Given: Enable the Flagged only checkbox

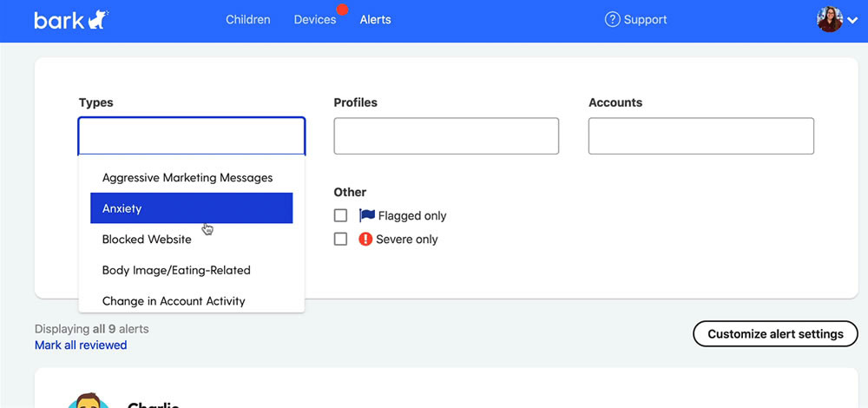Looking at the screenshot, I should [340, 215].
